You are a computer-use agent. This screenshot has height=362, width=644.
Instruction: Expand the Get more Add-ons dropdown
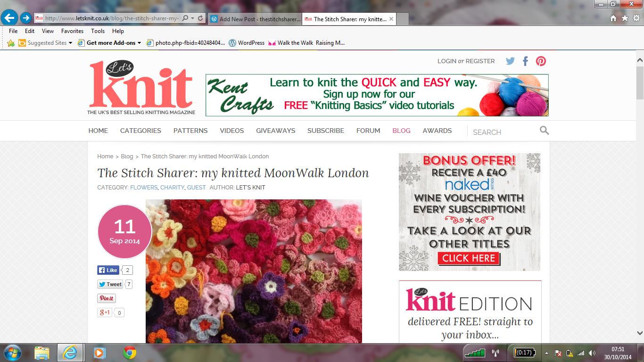[x=139, y=43]
